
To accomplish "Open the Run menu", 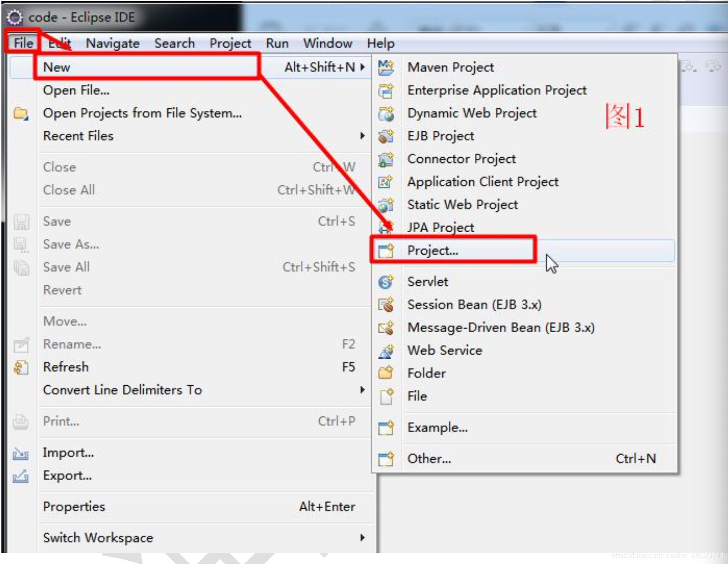I will point(277,43).
